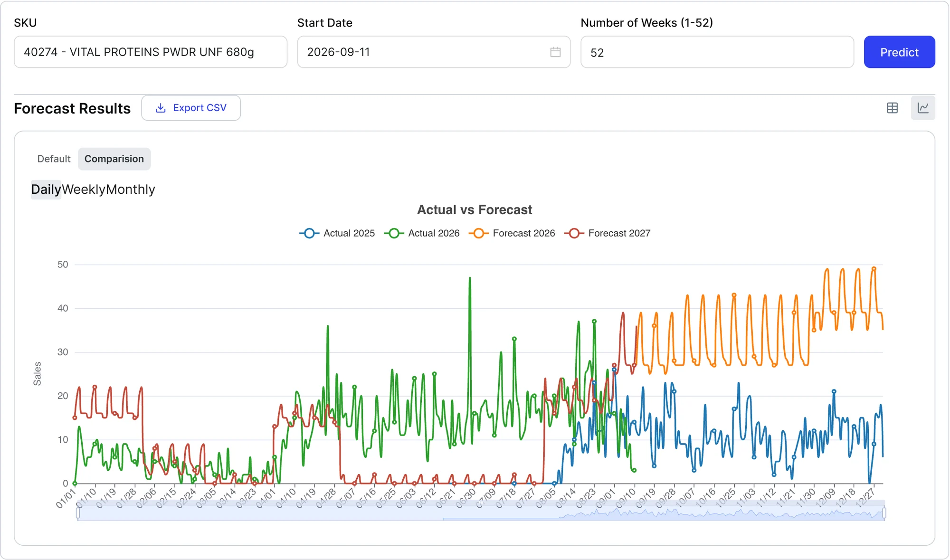Image resolution: width=950 pixels, height=560 pixels.
Task: Click the 40 y-axis label
Action: click(x=63, y=308)
